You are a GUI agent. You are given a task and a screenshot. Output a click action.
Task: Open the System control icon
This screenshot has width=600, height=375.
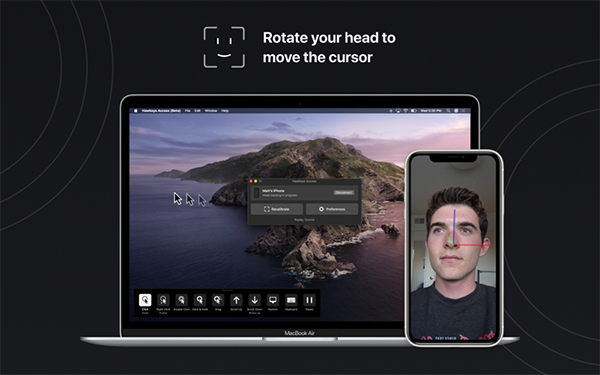pyautogui.click(x=273, y=300)
